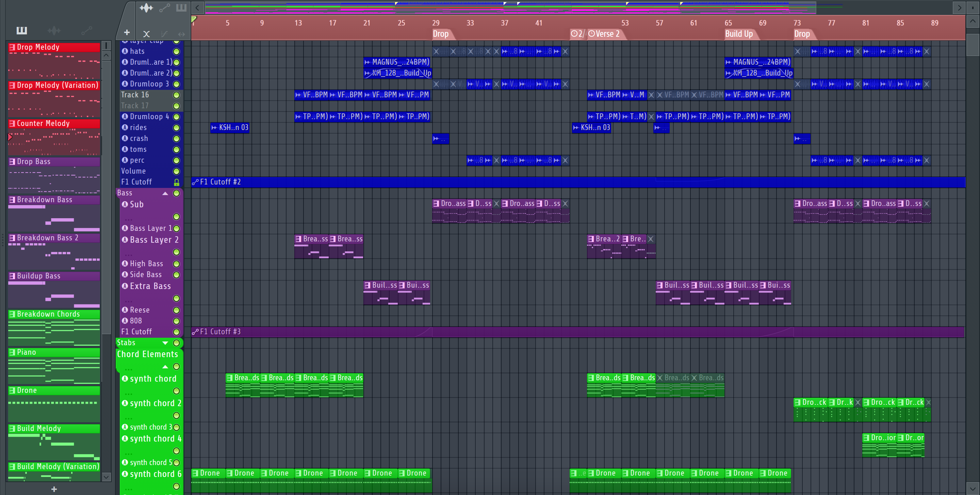Collapse the Chord Elements group
Screen dimensions: 980x495
(x=165, y=367)
